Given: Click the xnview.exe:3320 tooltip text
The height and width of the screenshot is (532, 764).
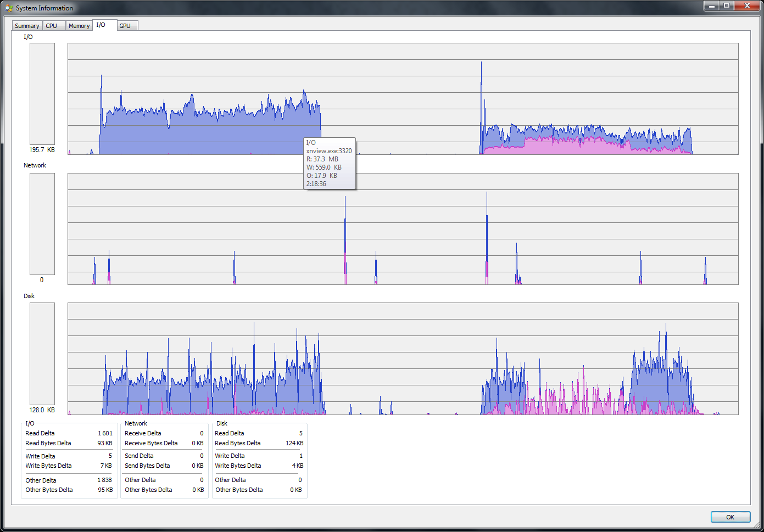Looking at the screenshot, I should 329,151.
